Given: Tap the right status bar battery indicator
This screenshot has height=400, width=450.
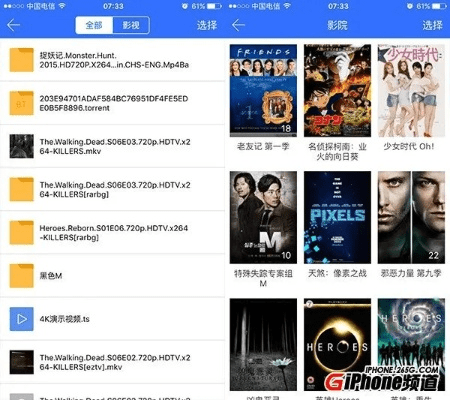Looking at the screenshot, I should [x=439, y=6].
